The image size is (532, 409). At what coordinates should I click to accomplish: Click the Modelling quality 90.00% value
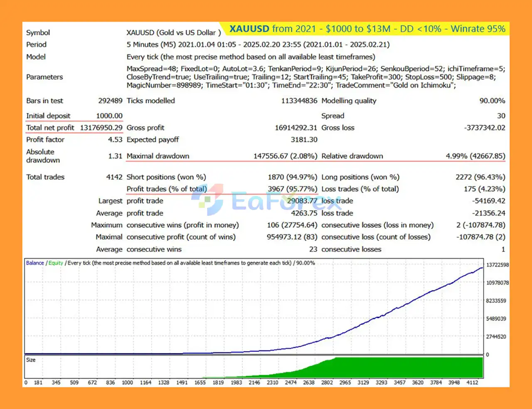pos(492,101)
